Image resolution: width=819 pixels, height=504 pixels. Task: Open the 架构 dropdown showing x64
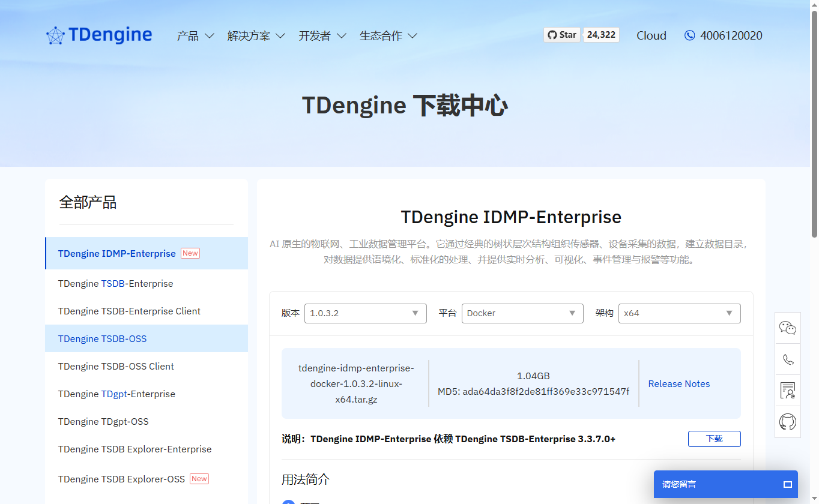pyautogui.click(x=680, y=313)
